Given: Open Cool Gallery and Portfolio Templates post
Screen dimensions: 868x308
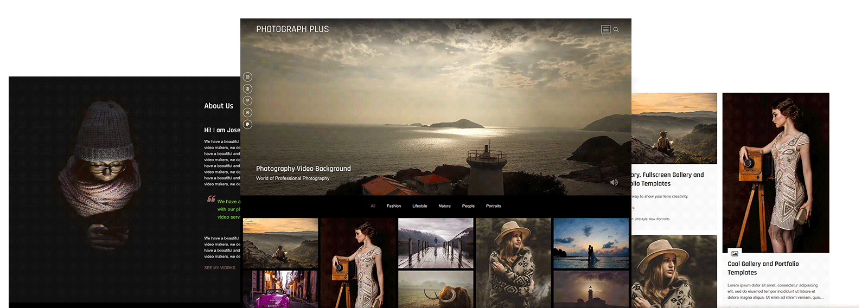Looking at the screenshot, I should (763, 268).
